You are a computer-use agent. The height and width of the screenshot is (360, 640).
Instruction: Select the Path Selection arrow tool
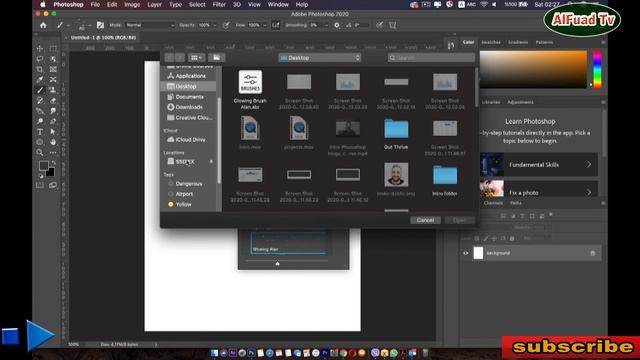pos(53,132)
